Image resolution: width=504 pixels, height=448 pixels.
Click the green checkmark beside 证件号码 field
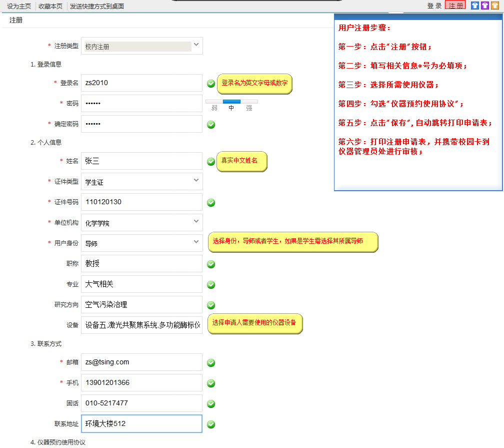[x=211, y=202]
